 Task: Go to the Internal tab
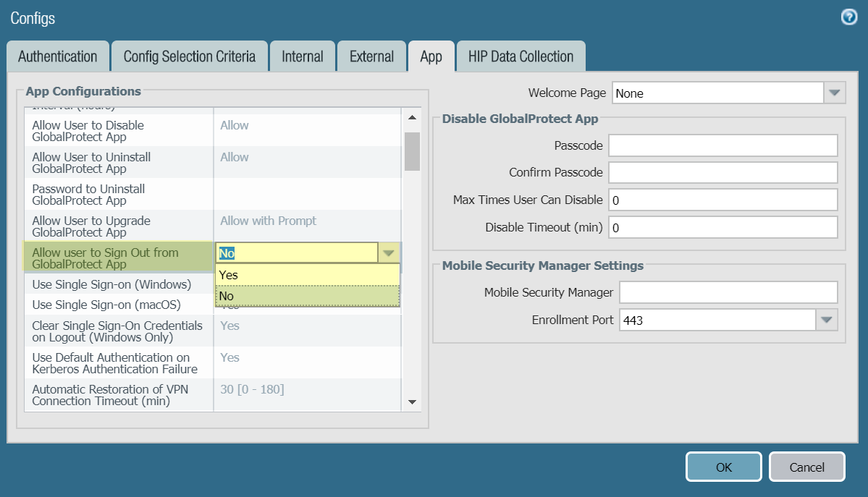coord(303,56)
